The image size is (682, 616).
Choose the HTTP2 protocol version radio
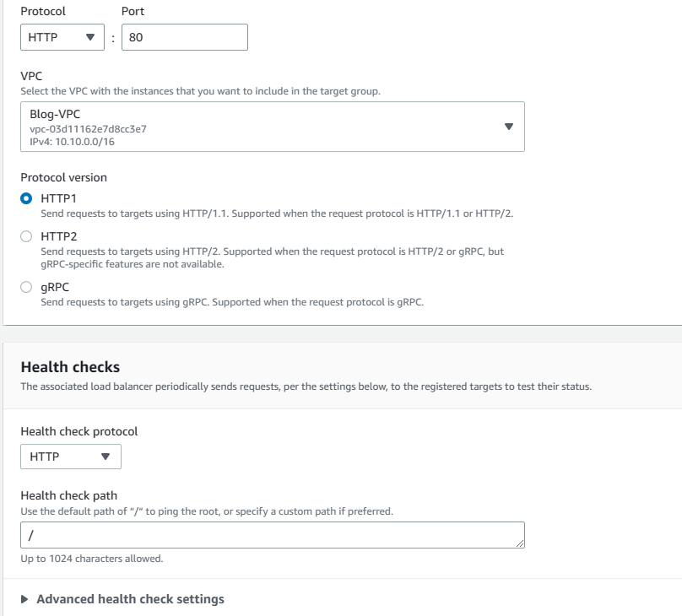[26, 236]
